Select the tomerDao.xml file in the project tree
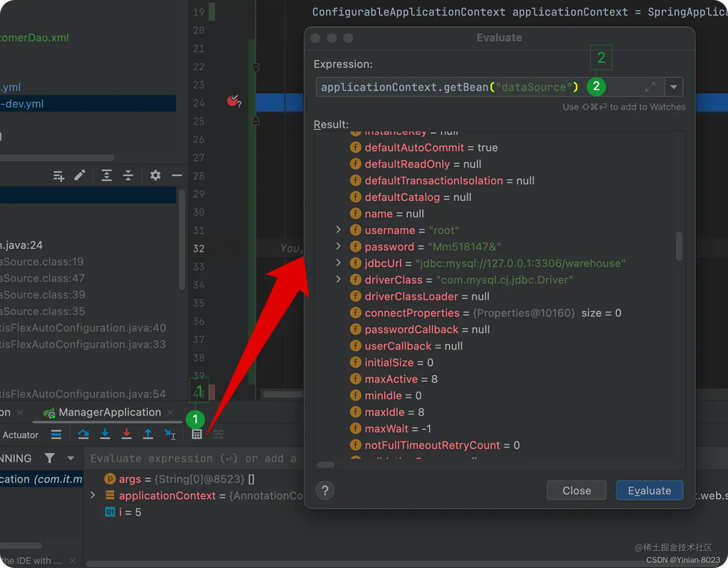The image size is (728, 568). [x=34, y=38]
